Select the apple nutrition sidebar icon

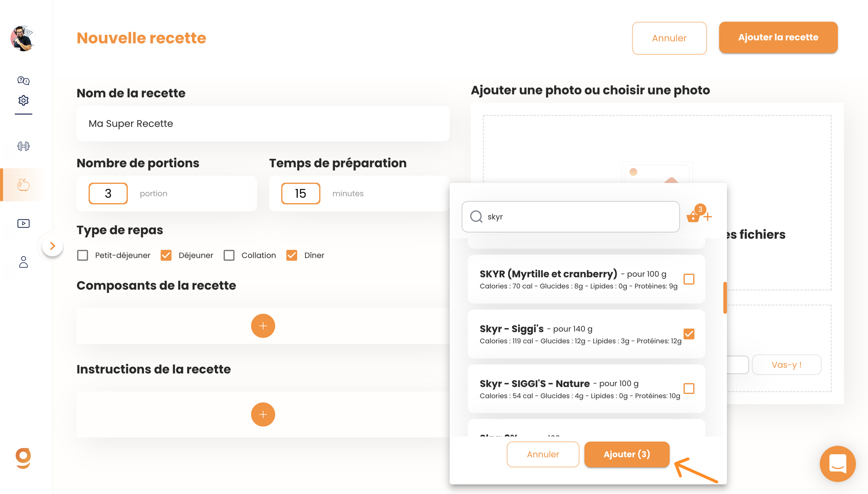23,185
